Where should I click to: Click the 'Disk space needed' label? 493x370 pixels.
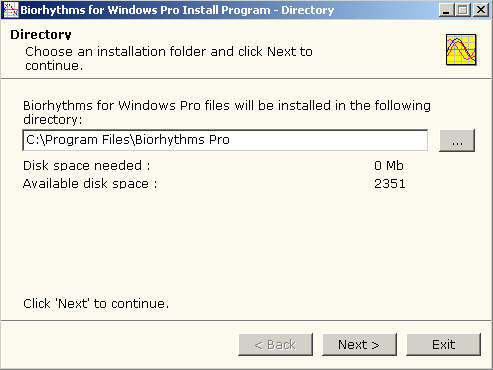coord(87,166)
